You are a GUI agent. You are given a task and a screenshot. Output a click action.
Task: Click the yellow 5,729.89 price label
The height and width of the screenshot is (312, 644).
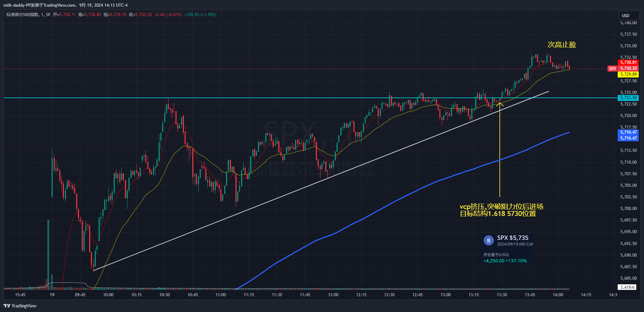[628, 74]
